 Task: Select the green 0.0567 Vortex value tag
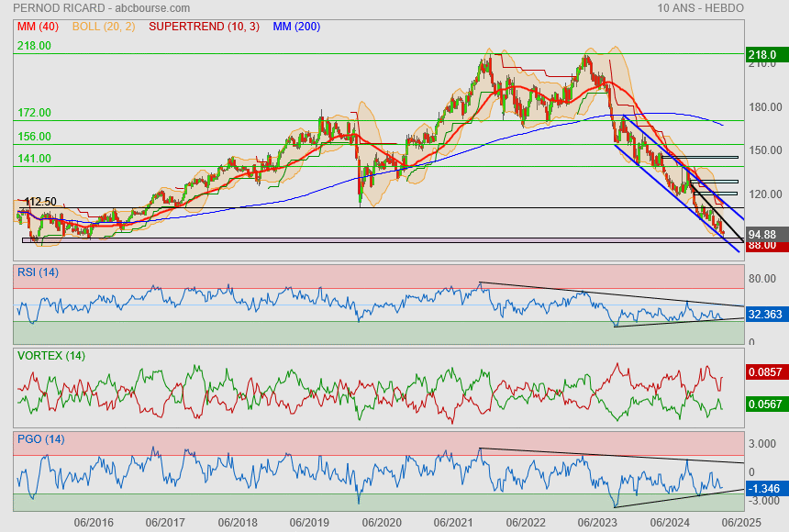[766, 405]
